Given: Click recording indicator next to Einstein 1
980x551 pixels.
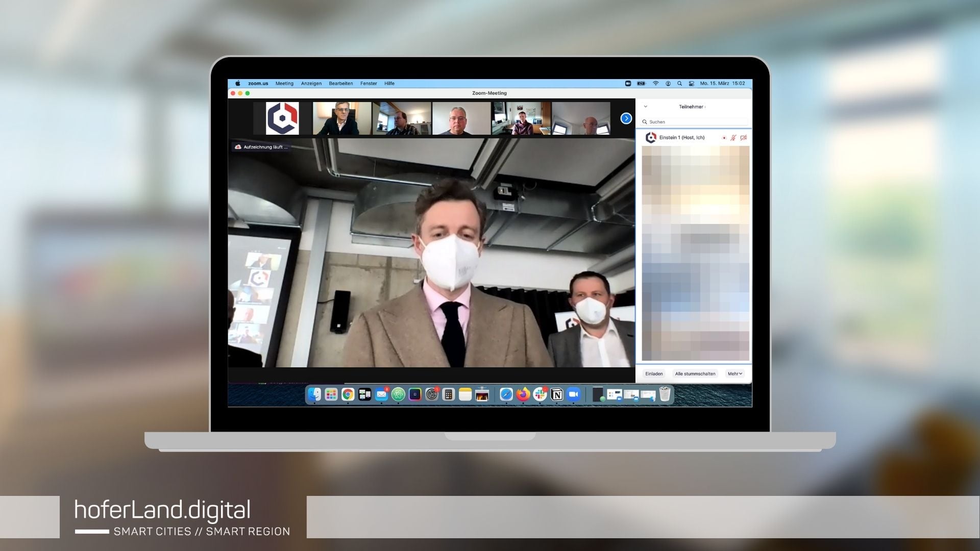Looking at the screenshot, I should pyautogui.click(x=724, y=138).
